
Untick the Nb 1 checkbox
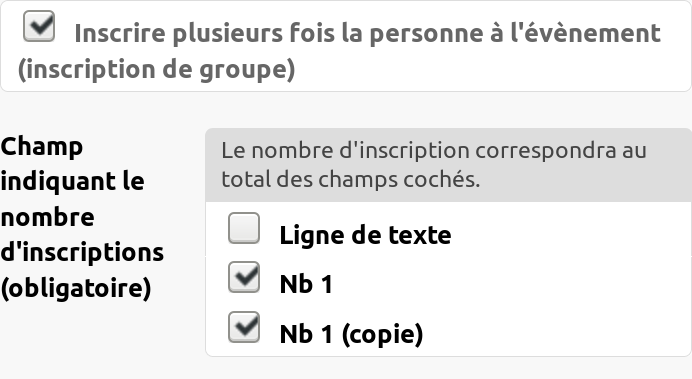click(x=244, y=278)
